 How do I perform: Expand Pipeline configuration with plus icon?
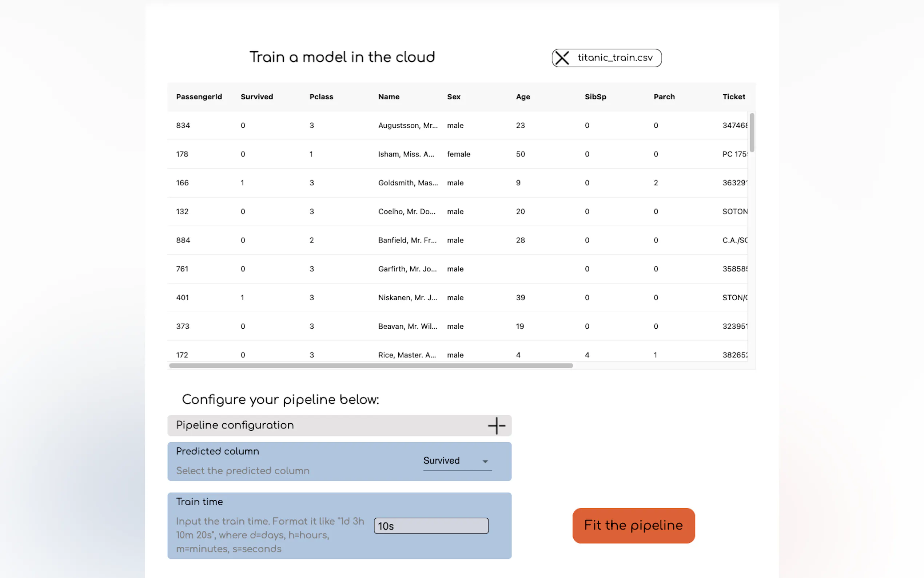[497, 425]
